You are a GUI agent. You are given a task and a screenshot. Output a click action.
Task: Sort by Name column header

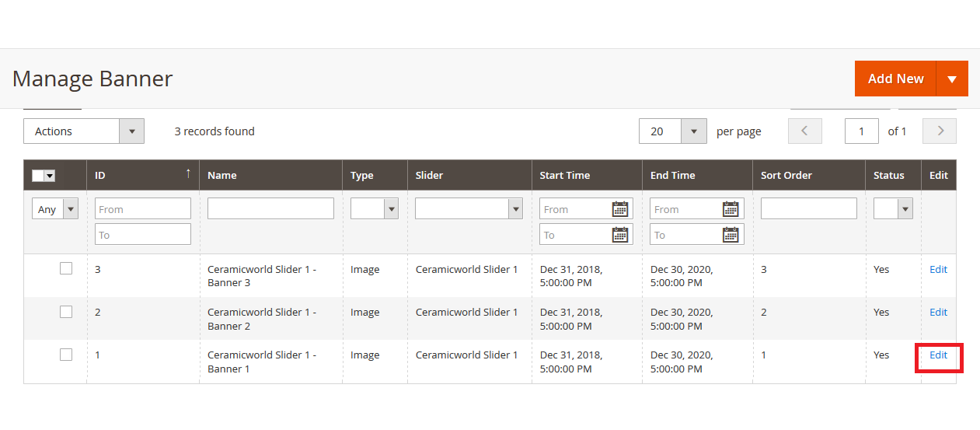pyautogui.click(x=222, y=175)
